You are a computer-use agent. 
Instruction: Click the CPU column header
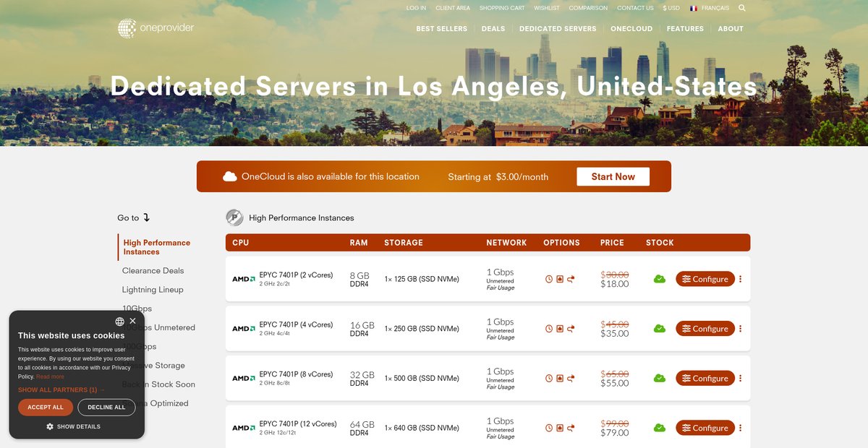(x=241, y=243)
